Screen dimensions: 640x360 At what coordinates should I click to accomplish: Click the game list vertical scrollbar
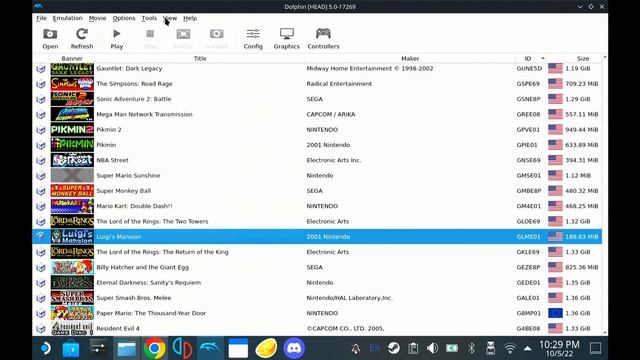(x=605, y=195)
